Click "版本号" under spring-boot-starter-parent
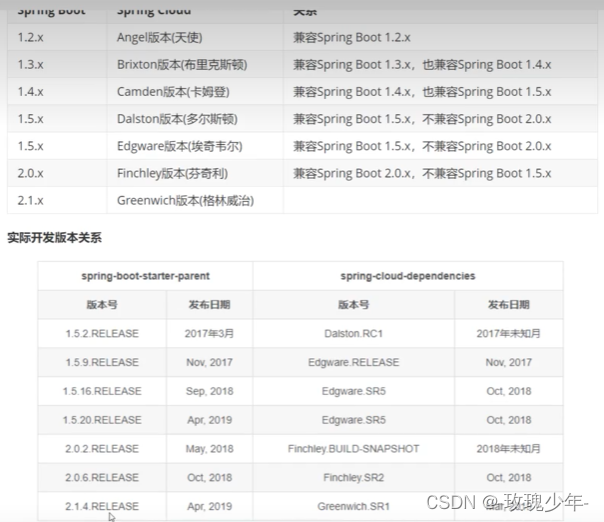This screenshot has width=604, height=522. [102, 305]
